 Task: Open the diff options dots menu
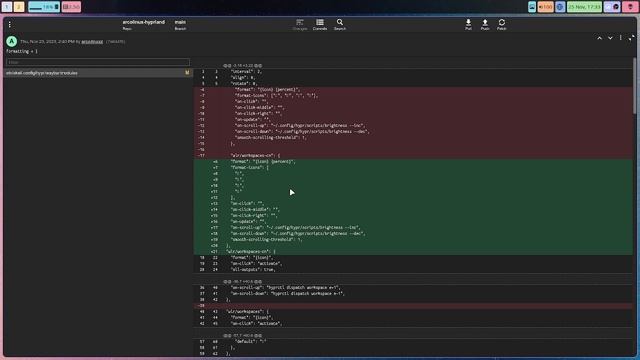[x=621, y=38]
